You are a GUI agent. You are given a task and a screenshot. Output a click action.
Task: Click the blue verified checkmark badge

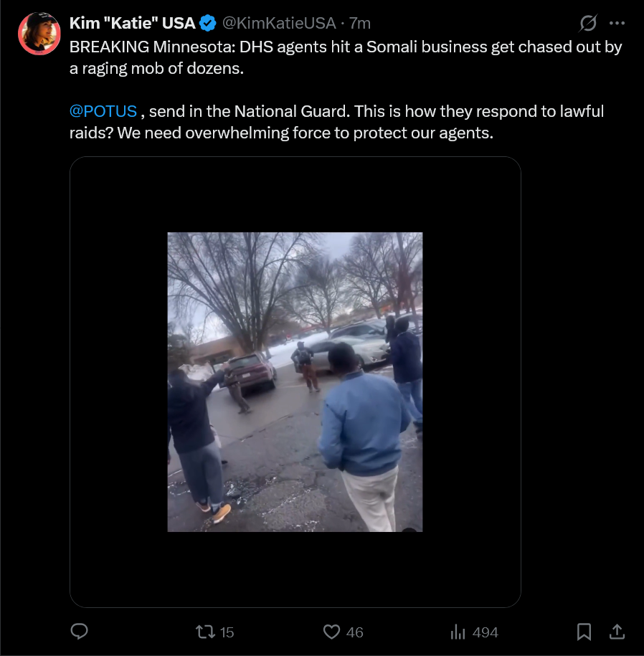point(207,23)
